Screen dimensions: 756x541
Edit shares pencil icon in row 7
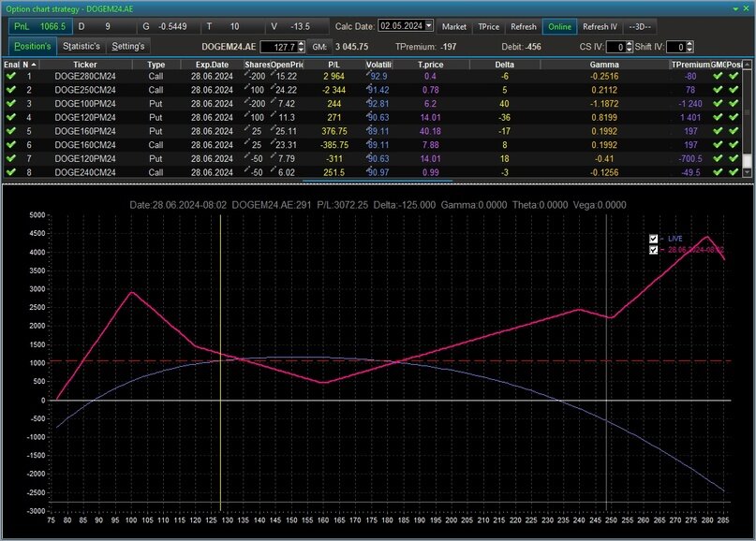(x=247, y=155)
